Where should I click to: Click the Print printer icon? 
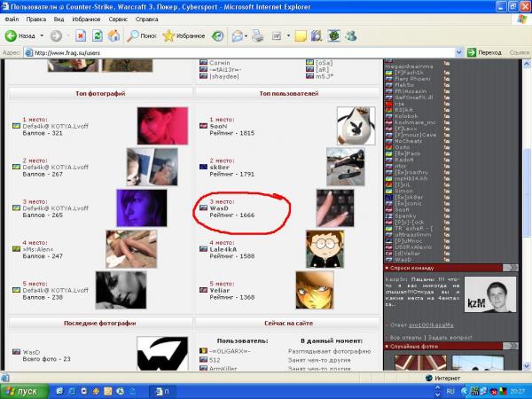[x=258, y=35]
